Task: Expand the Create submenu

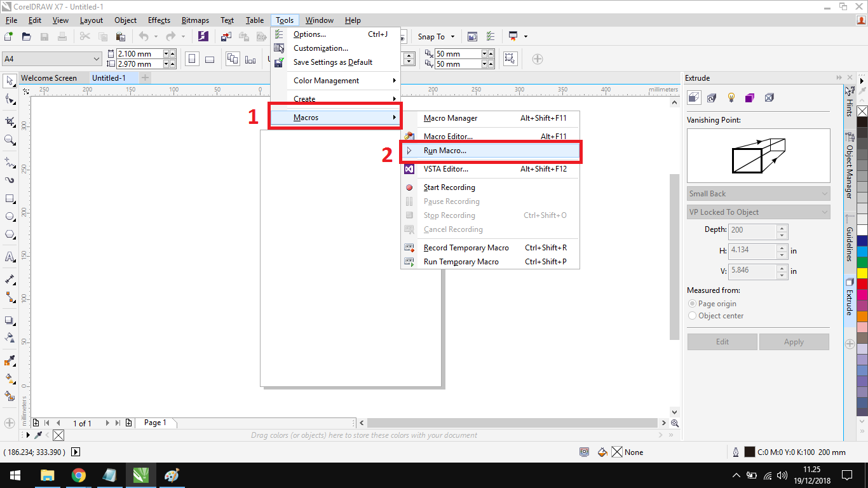Action: (336, 99)
